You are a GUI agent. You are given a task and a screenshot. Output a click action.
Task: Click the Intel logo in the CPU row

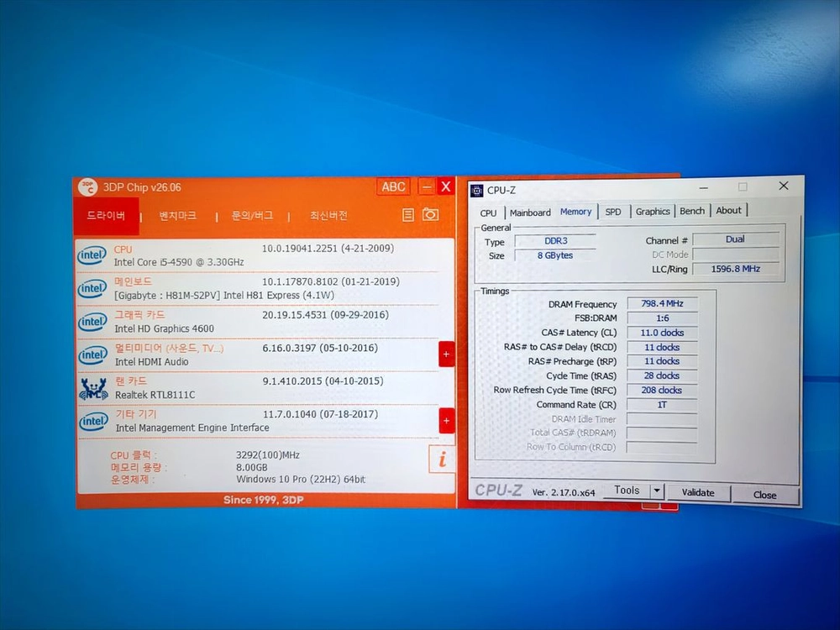92,255
